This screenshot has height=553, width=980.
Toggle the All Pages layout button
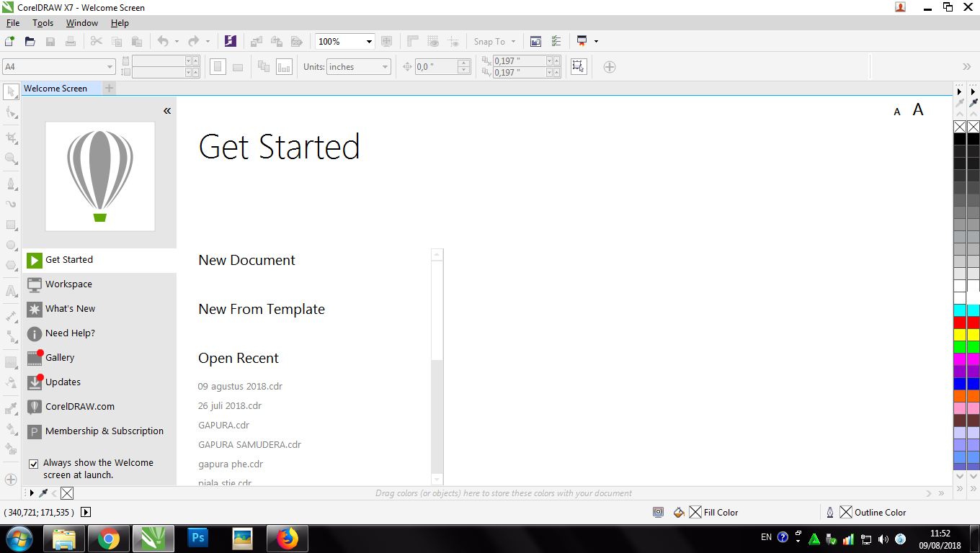(x=264, y=67)
